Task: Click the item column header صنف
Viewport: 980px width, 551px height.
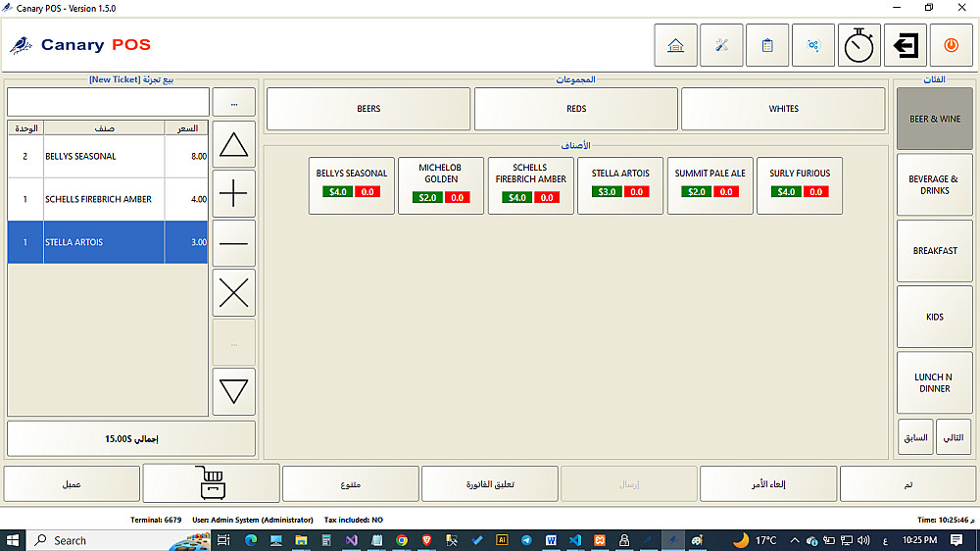Action: (x=105, y=128)
